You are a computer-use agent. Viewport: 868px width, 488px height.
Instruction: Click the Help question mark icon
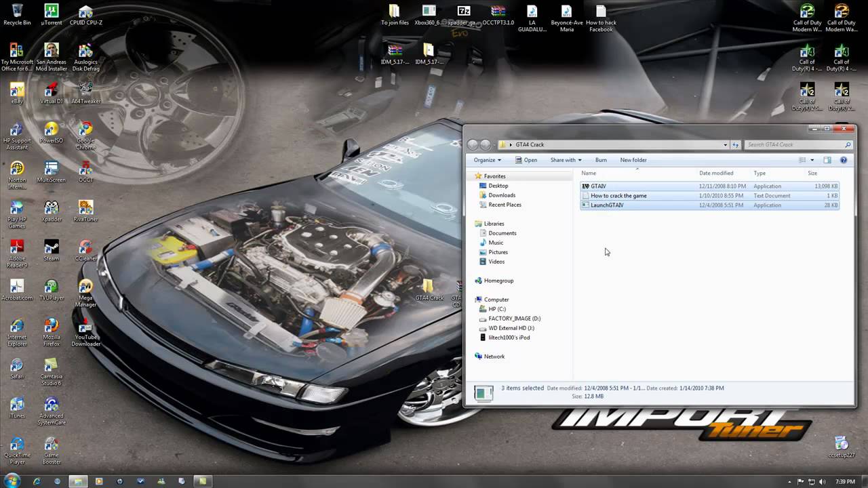[x=844, y=160]
